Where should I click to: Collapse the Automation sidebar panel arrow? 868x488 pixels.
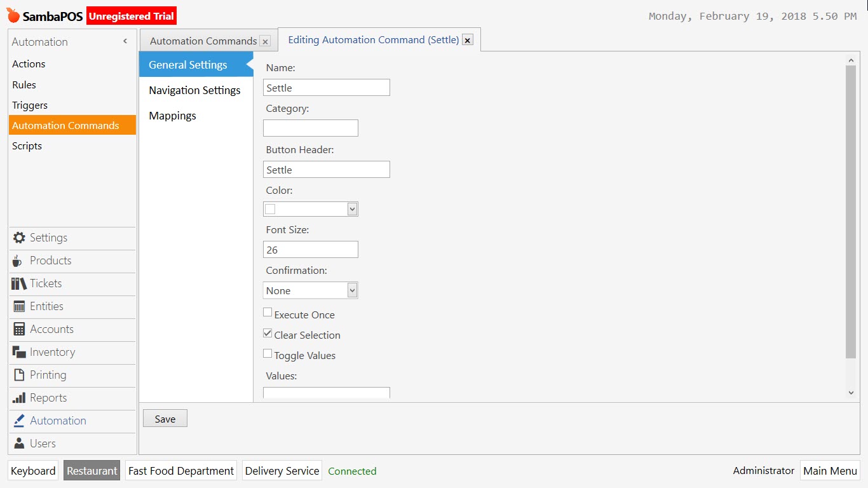click(x=125, y=41)
